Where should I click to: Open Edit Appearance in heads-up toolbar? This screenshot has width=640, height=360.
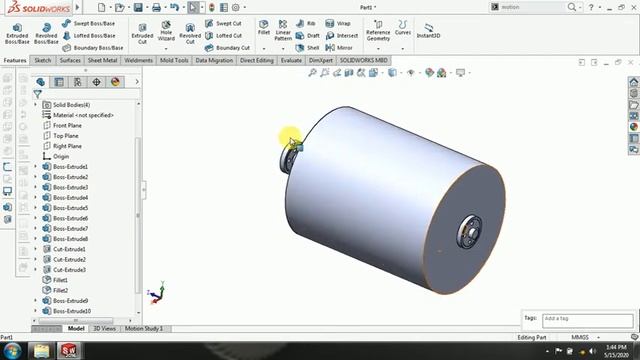click(x=429, y=73)
